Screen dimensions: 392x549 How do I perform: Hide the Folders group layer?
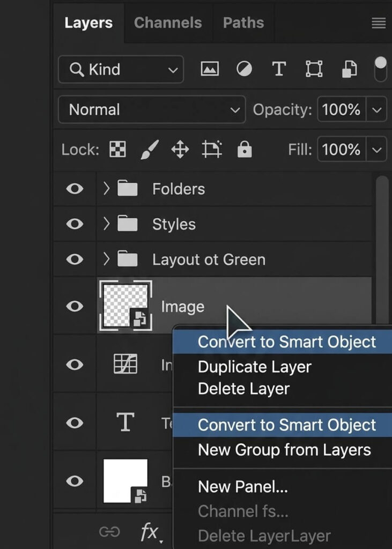pos(74,189)
